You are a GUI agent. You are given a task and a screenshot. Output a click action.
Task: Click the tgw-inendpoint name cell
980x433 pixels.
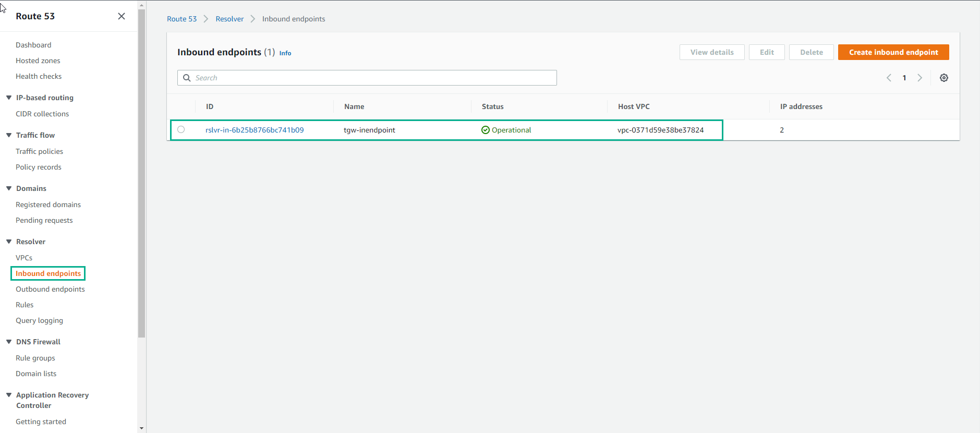[x=369, y=130]
